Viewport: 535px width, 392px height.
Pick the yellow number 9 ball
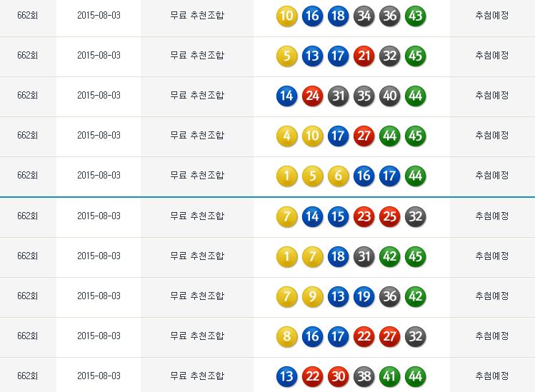tap(312, 296)
